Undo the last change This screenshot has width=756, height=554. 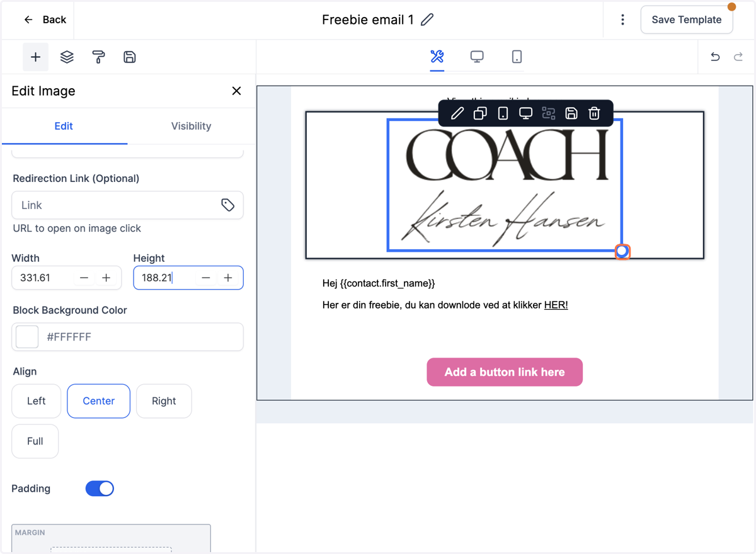pos(715,57)
